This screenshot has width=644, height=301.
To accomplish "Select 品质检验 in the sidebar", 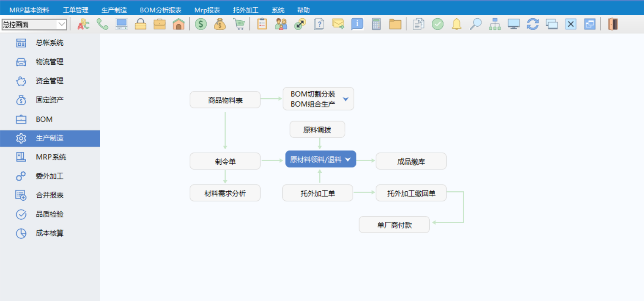I will (50, 214).
